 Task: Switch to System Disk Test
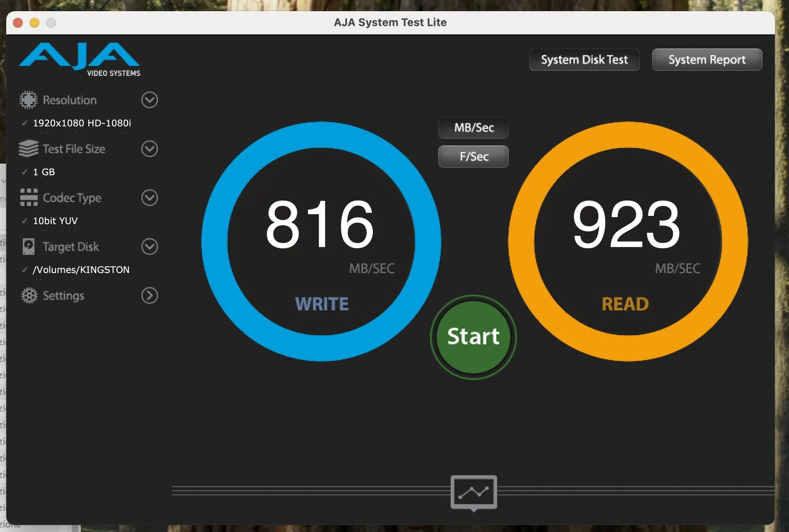pyautogui.click(x=584, y=59)
